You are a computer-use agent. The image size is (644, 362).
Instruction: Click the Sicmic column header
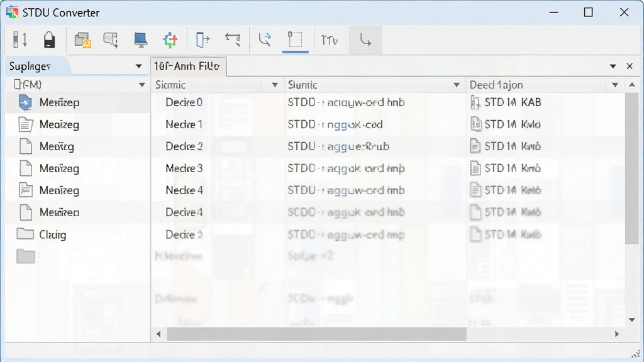click(x=170, y=85)
